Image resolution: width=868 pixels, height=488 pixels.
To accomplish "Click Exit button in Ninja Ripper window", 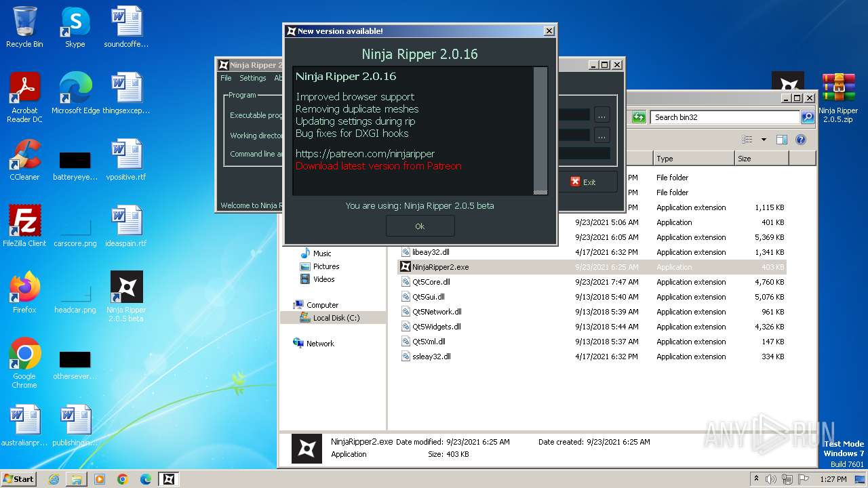I will 584,182.
